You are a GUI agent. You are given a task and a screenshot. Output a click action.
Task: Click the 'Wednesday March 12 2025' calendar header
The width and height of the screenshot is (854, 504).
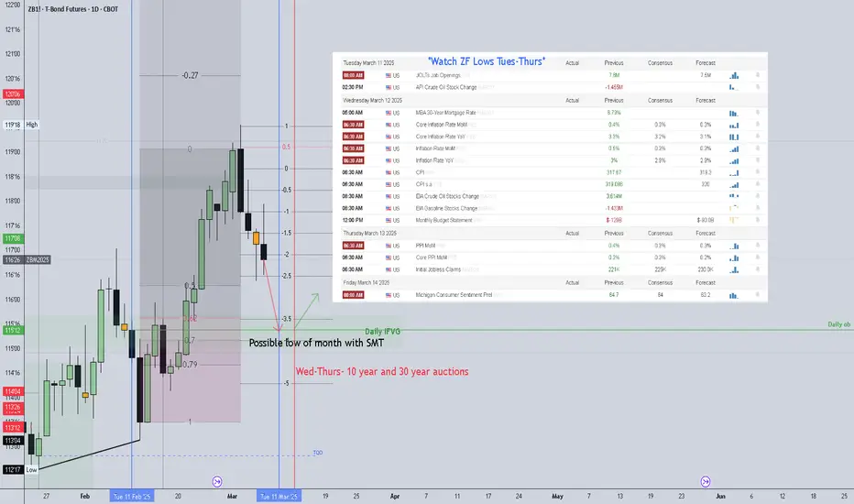(x=373, y=101)
